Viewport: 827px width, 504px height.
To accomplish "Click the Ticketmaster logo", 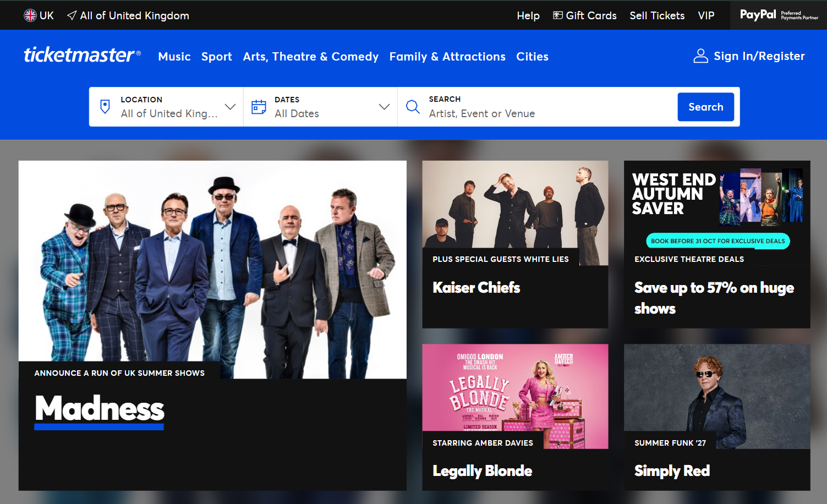I will (82, 55).
